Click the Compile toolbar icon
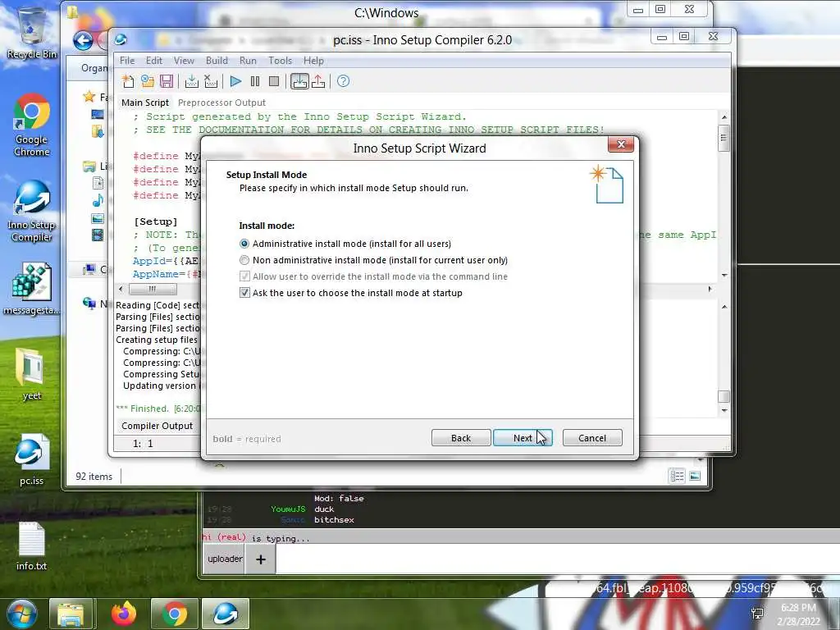Viewport: 840px width, 630px height. pyautogui.click(x=191, y=81)
